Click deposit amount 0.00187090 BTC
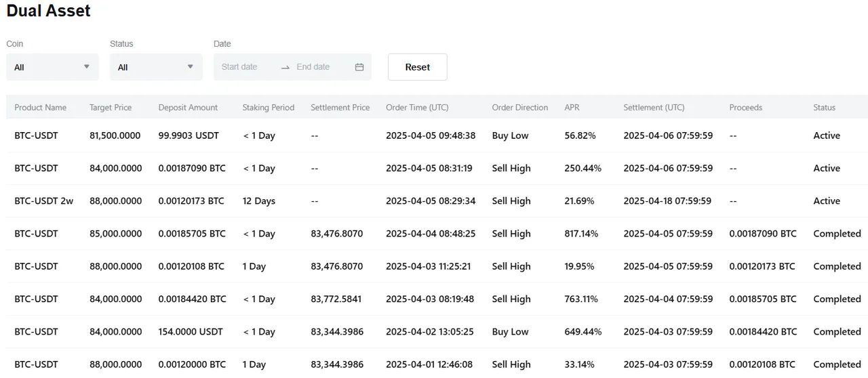868x378 pixels. click(x=191, y=168)
